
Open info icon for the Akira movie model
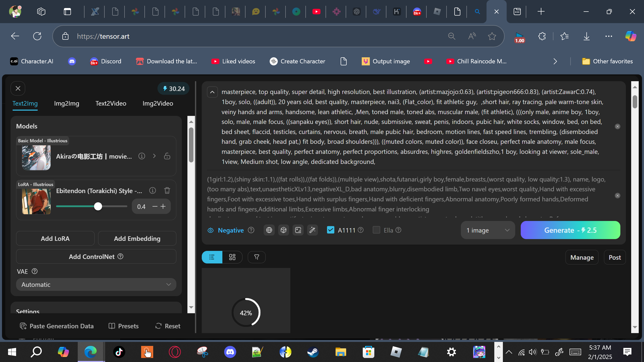142,156
